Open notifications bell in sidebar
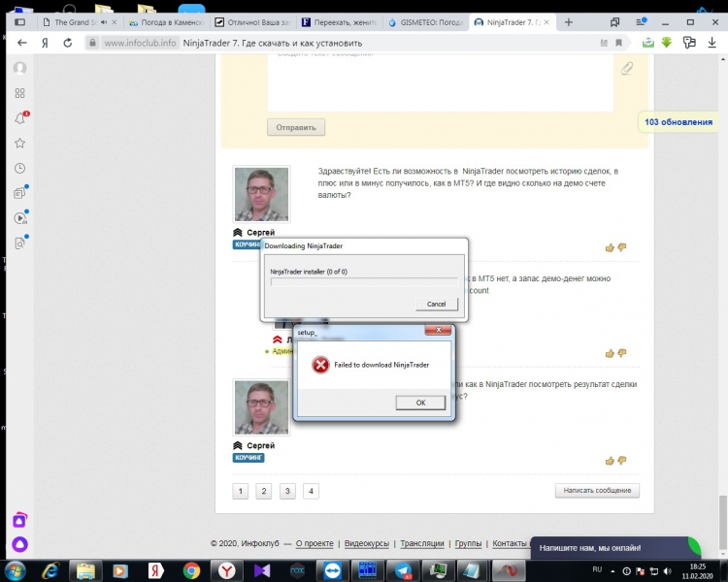Screen dimensions: 728x582 [20, 118]
